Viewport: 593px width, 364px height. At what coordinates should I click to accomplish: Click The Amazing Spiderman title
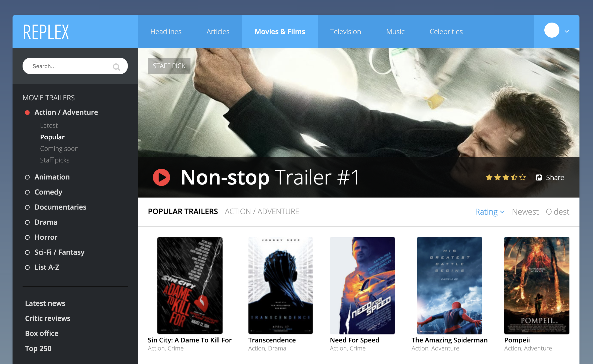(x=449, y=340)
